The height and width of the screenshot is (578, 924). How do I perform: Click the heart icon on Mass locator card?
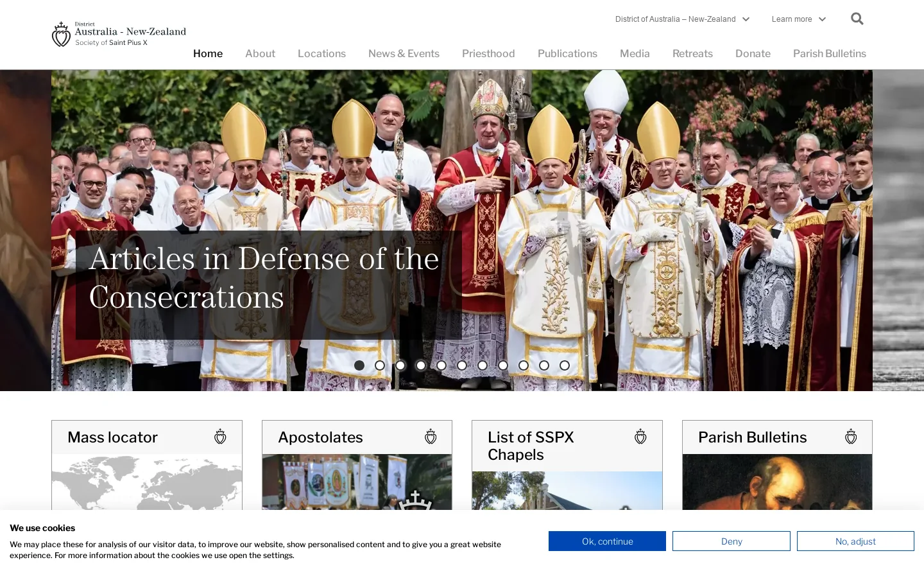[220, 437]
